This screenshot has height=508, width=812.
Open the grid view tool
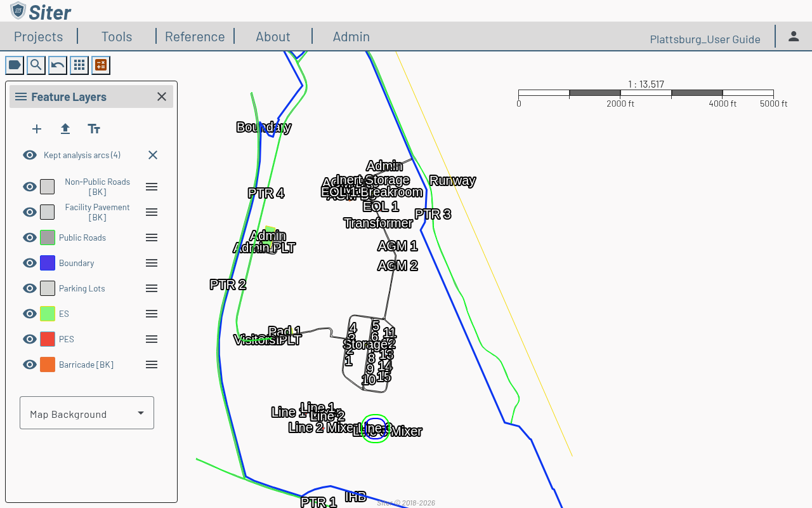point(79,65)
